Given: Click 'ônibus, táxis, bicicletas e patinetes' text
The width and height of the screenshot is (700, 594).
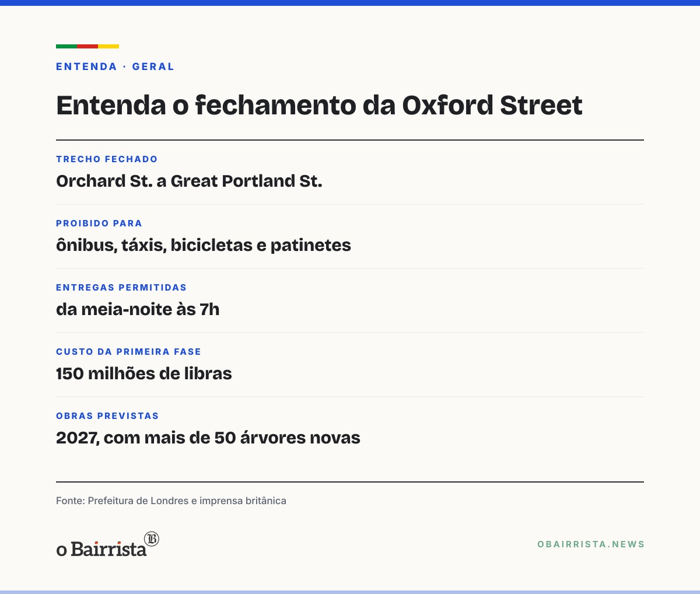Looking at the screenshot, I should coord(204,246).
